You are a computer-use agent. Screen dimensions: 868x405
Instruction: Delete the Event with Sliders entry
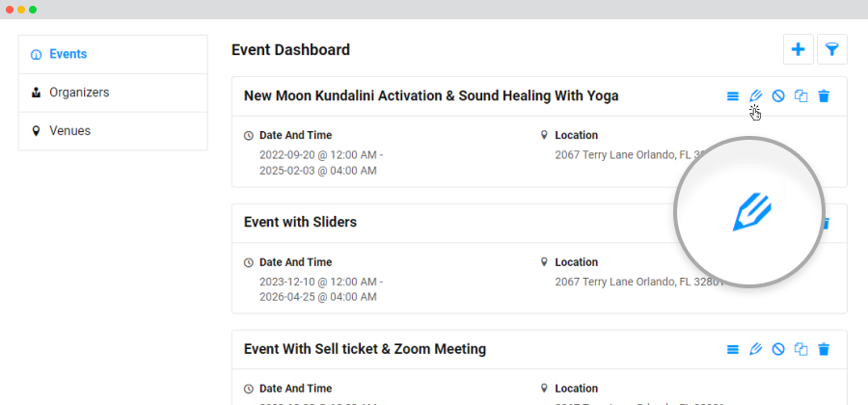825,223
